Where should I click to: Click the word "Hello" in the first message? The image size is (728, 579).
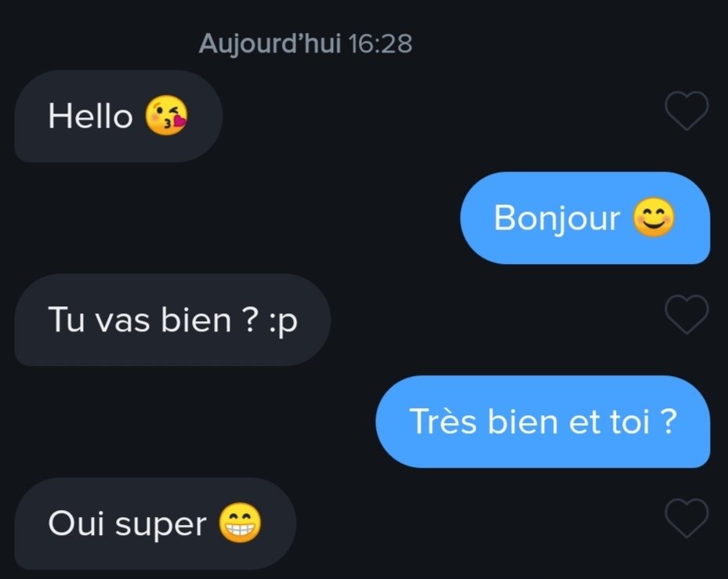click(91, 116)
